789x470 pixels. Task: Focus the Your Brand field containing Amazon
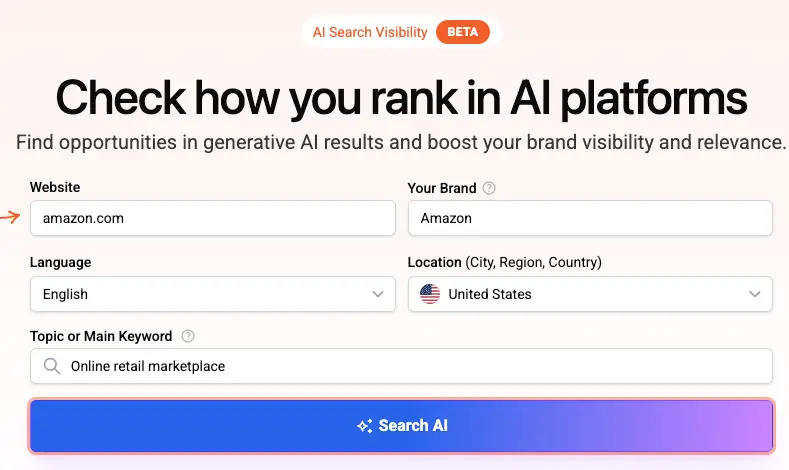pyautogui.click(x=590, y=218)
